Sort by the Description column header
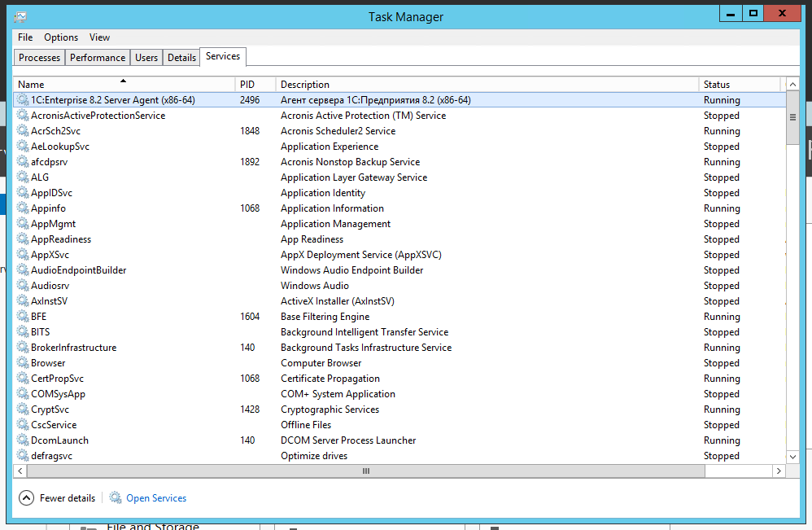This screenshot has height=530, width=812. [x=487, y=84]
